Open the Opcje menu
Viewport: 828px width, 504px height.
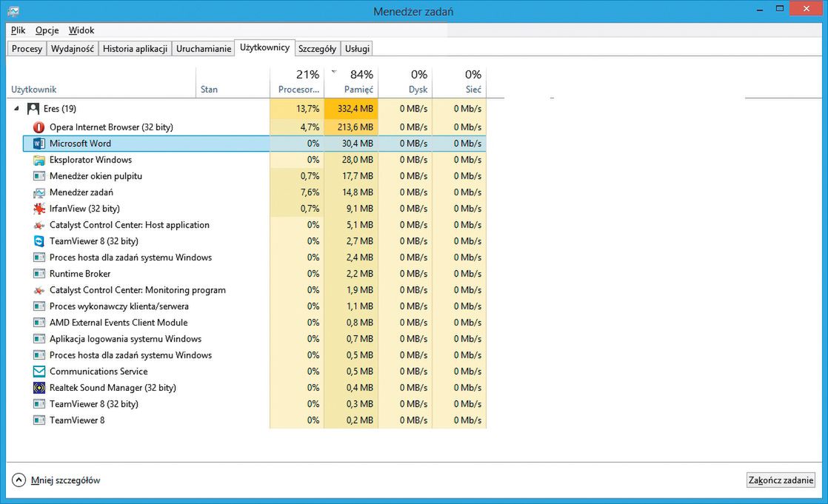point(47,30)
